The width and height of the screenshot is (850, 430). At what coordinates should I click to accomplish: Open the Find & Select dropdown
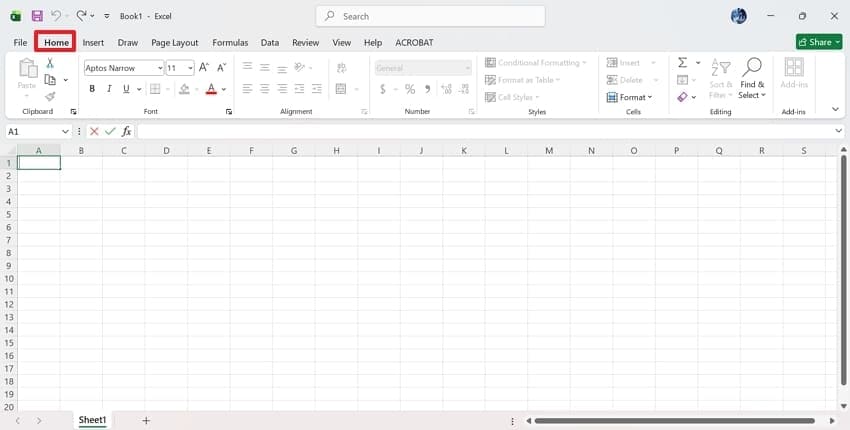click(752, 78)
